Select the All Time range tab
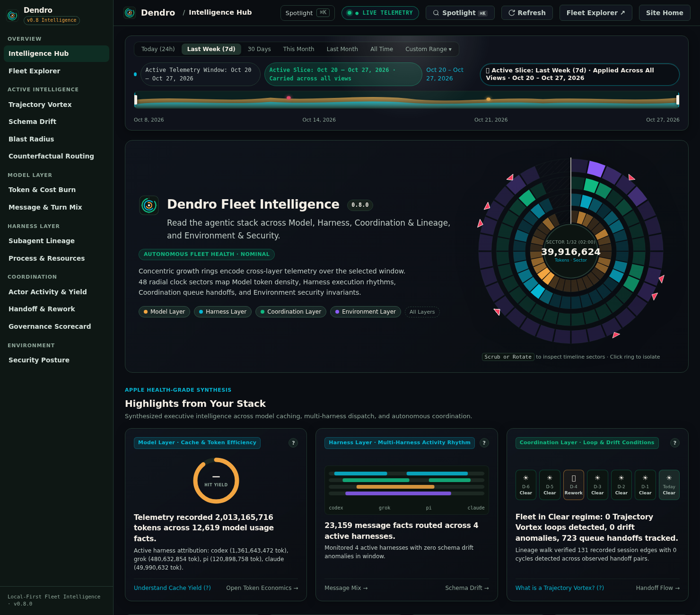 tap(382, 49)
